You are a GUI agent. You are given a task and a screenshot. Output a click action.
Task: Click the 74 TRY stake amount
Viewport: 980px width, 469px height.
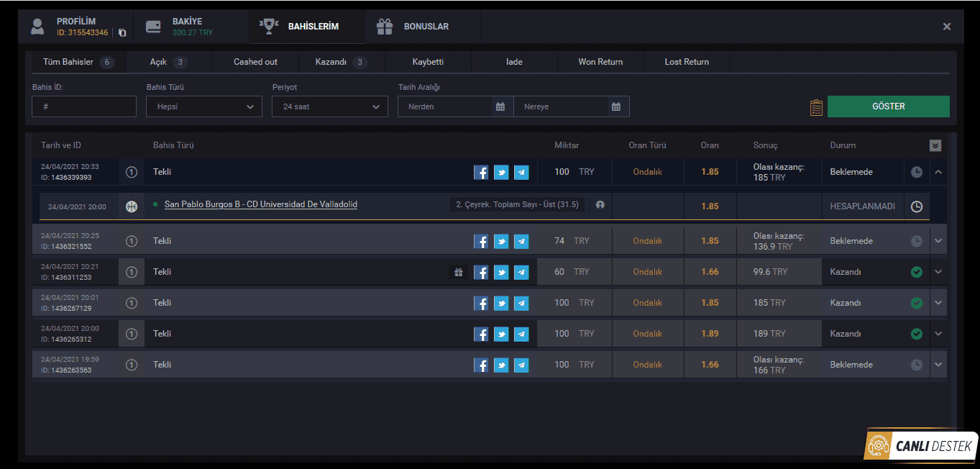[572, 241]
